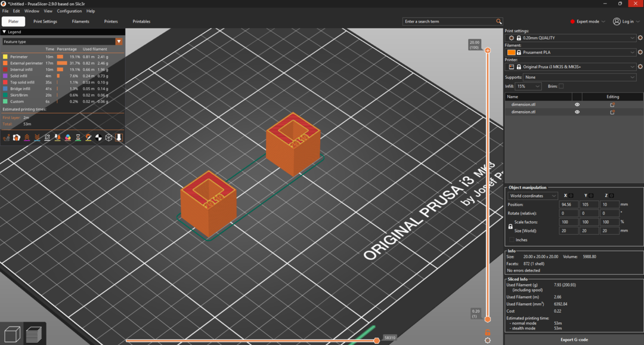Open the World coordinates dropdown
The width and height of the screenshot is (644, 345).
(532, 196)
